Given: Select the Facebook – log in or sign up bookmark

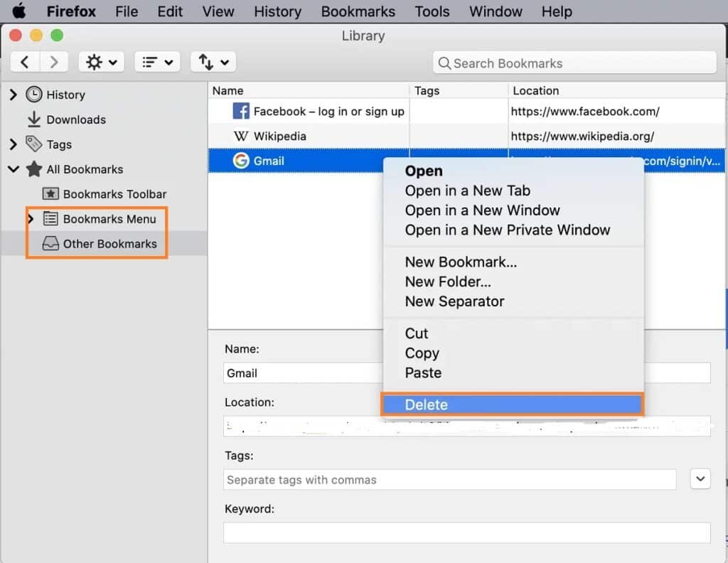Looking at the screenshot, I should [x=328, y=112].
